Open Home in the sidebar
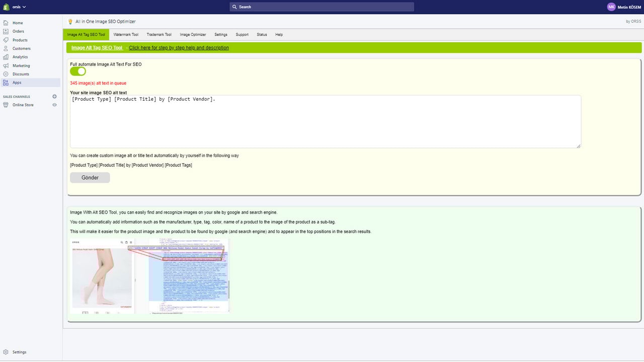The height and width of the screenshot is (362, 644). (18, 23)
